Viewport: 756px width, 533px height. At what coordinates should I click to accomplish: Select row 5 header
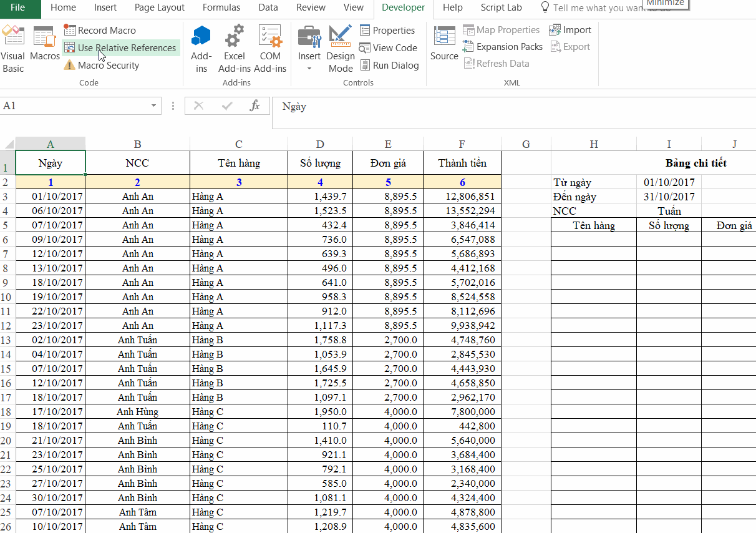[x=7, y=225]
